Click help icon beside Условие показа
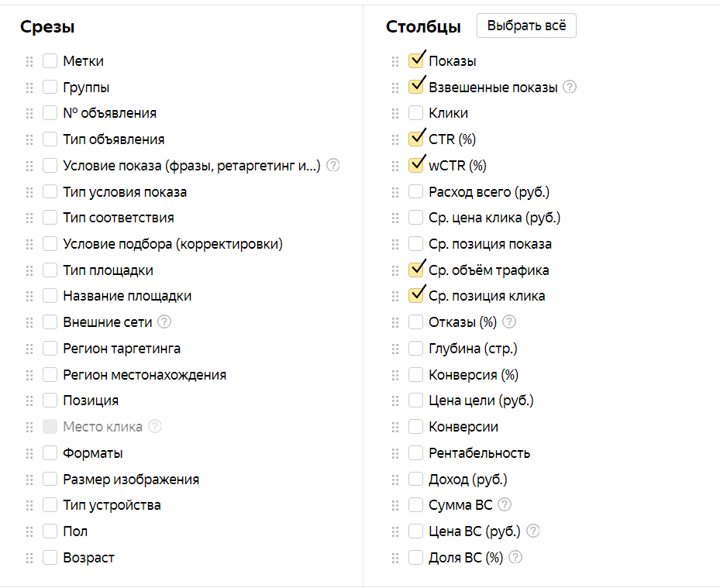 [x=333, y=165]
